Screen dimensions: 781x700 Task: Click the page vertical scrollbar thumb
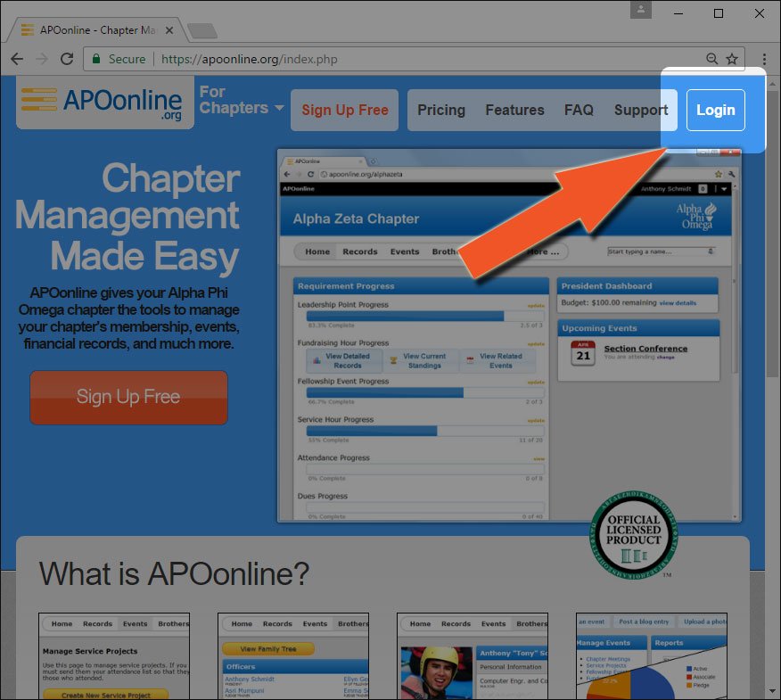(x=772, y=233)
